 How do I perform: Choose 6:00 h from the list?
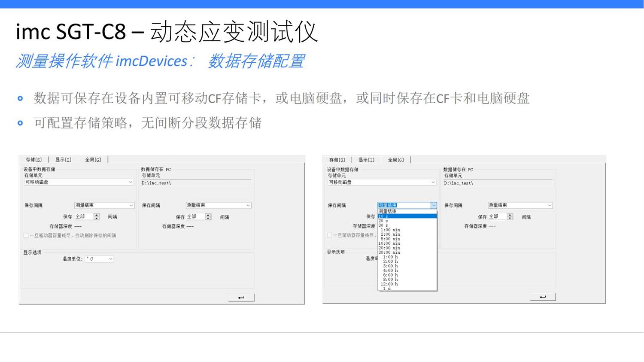[407, 275]
